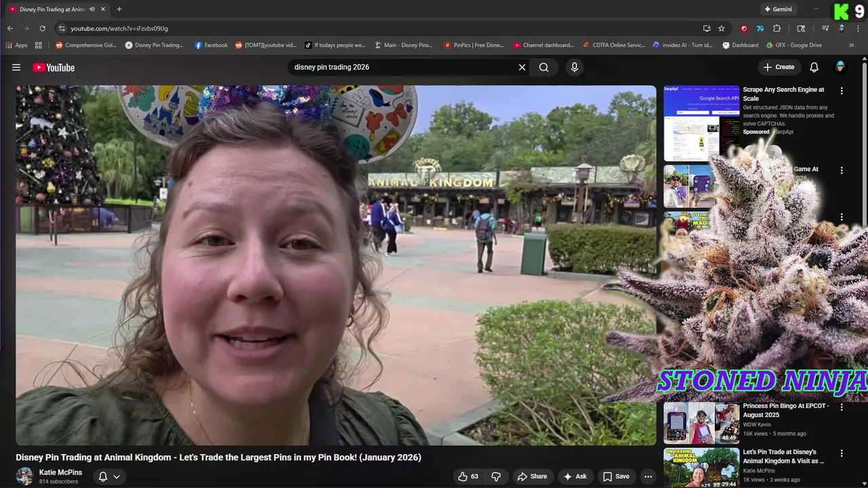Reload the page
The width and height of the screenshot is (868, 488).
click(x=42, y=28)
